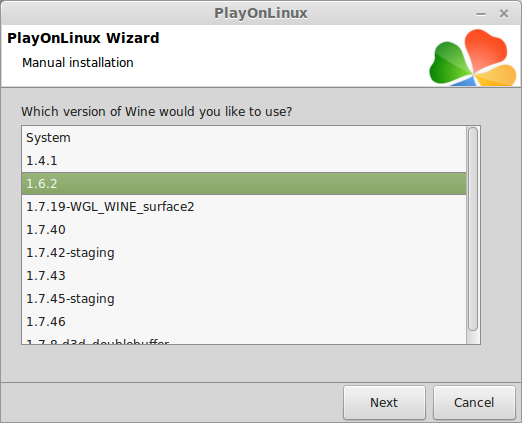Select Wine version 1.7.40
The image size is (522, 423).
pyautogui.click(x=244, y=230)
